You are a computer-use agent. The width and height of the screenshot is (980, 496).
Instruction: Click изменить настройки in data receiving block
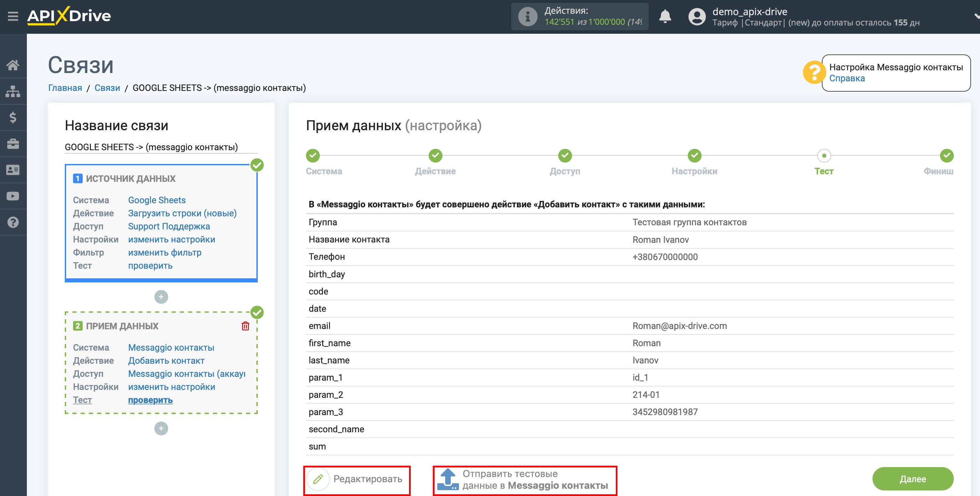(x=172, y=387)
